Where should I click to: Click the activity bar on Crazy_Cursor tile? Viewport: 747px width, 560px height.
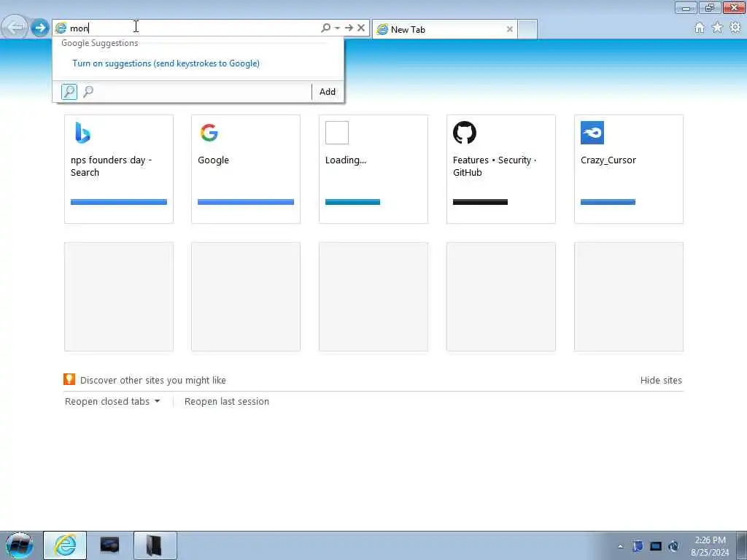[x=608, y=202]
